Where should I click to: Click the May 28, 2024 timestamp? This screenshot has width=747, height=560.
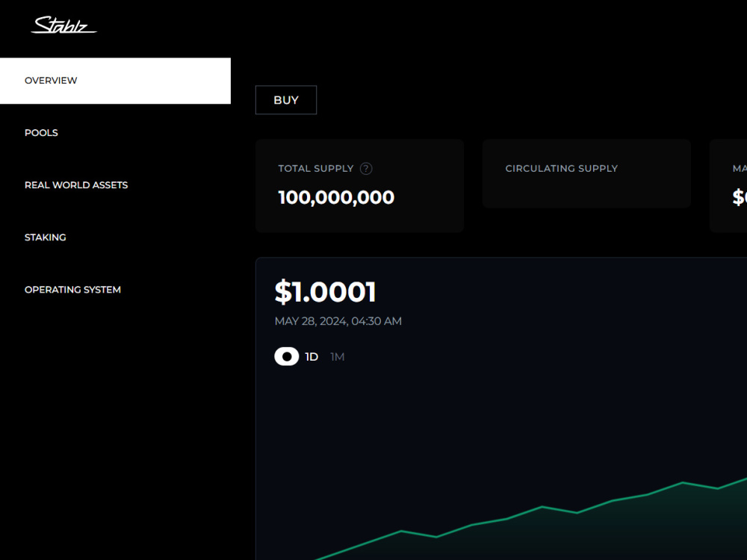click(x=338, y=321)
